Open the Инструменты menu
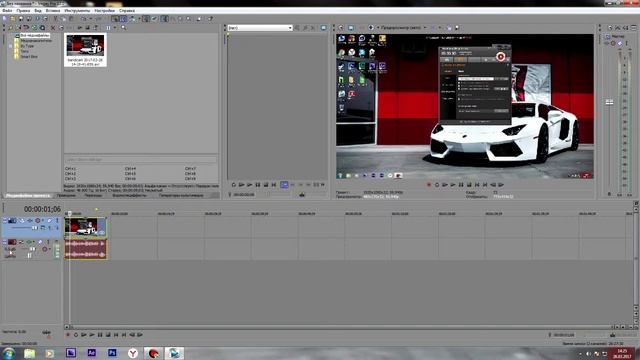The image size is (640, 360). pos(77,11)
